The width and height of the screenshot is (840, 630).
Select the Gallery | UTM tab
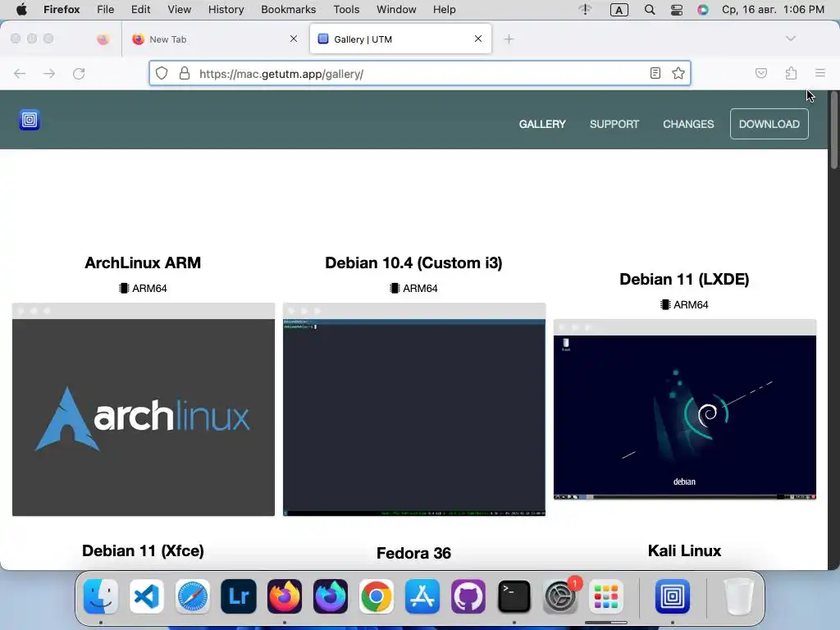[x=400, y=39]
